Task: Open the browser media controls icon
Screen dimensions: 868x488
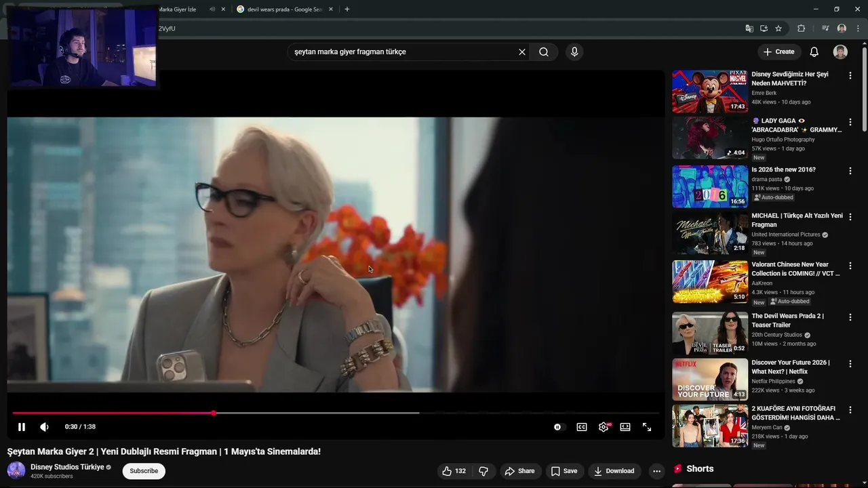Action: tap(825, 28)
